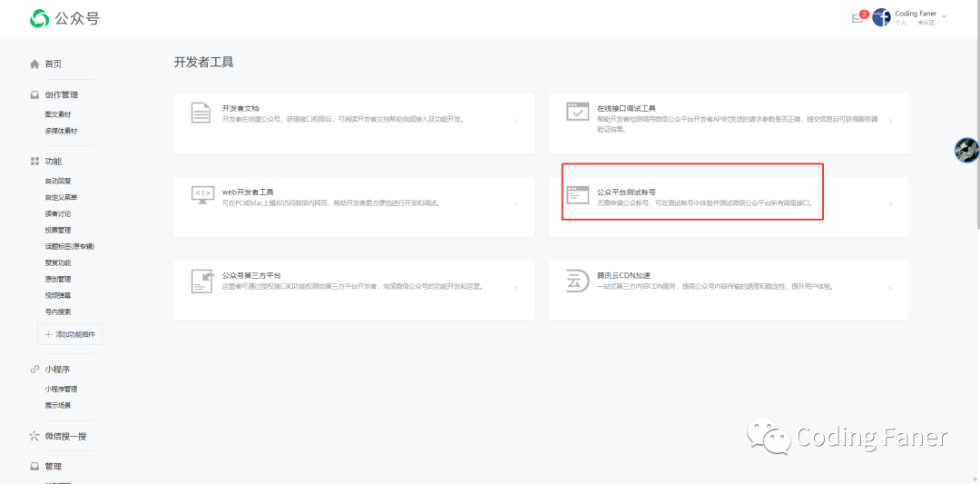The height and width of the screenshot is (484, 980).
Task: Open 原创管理 in the sidebar
Action: pos(57,279)
